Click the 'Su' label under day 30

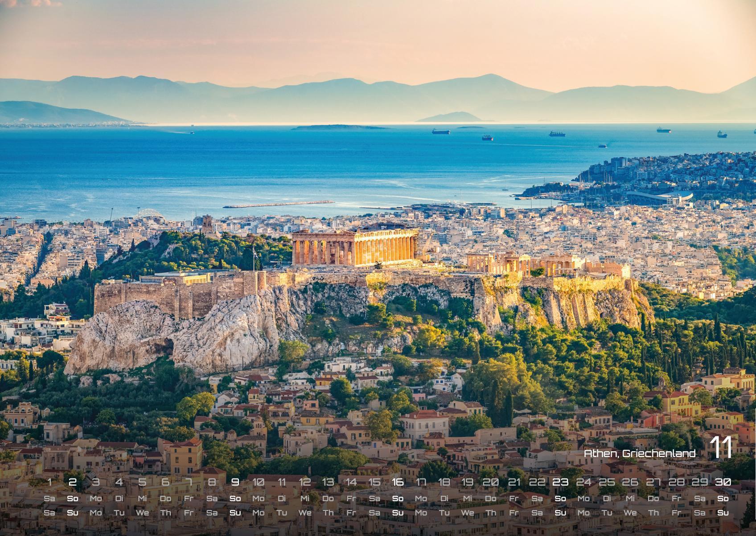pyautogui.click(x=723, y=513)
